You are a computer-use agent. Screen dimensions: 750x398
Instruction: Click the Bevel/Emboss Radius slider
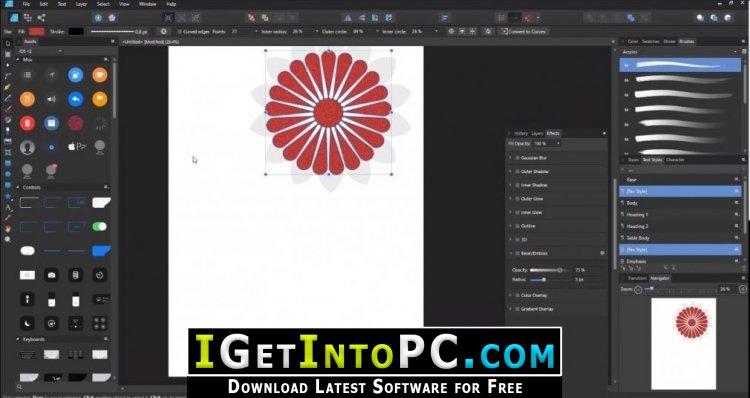pos(550,279)
